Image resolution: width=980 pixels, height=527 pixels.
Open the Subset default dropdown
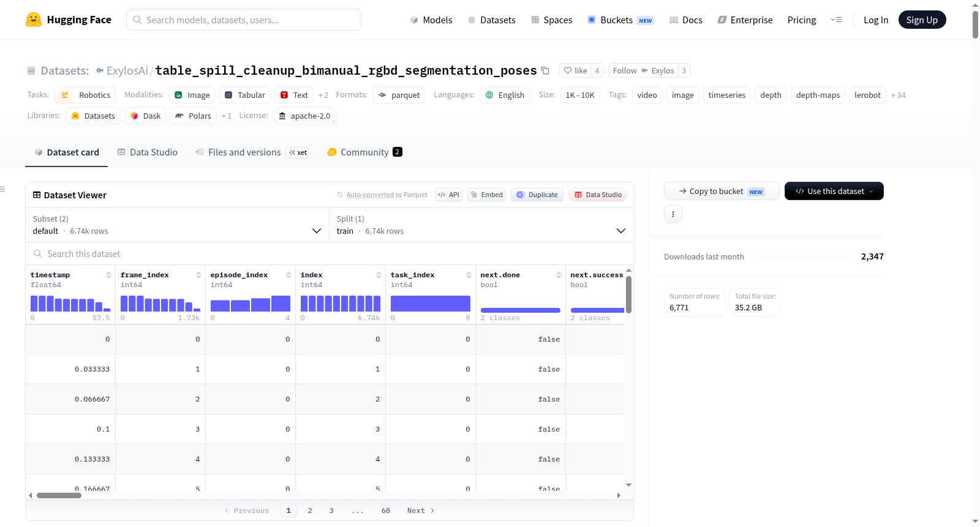pos(177,225)
